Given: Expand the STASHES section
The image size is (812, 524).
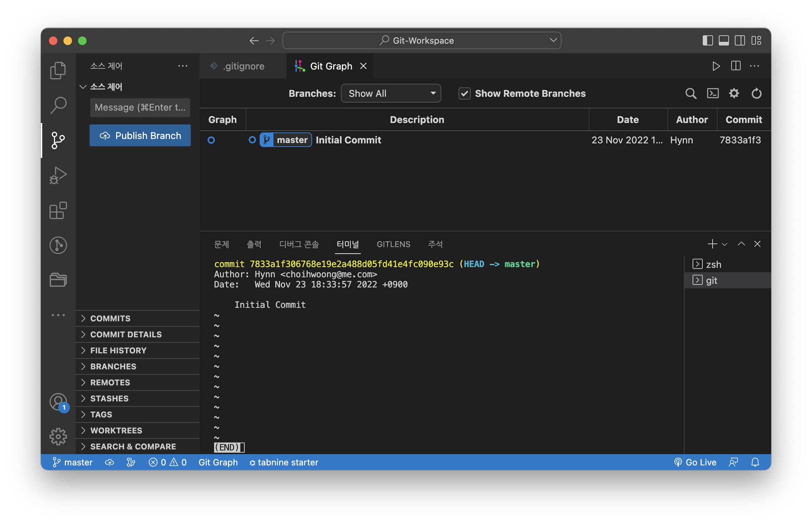Looking at the screenshot, I should coord(138,398).
